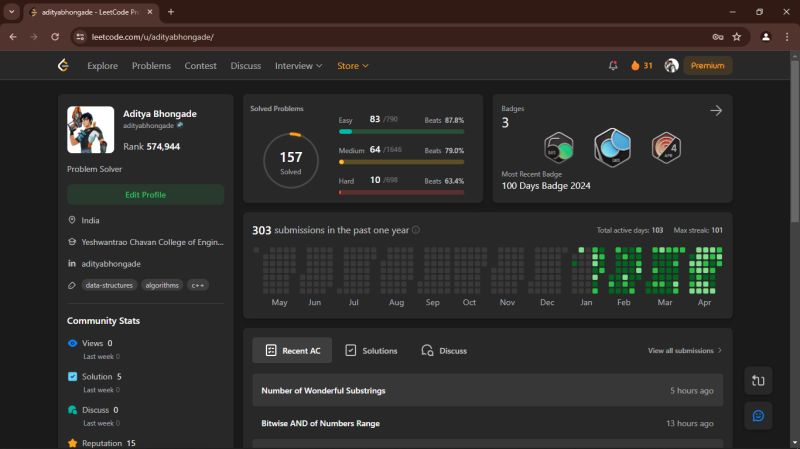Open Discuss page from navbar
The image size is (800, 449).
[x=245, y=66]
